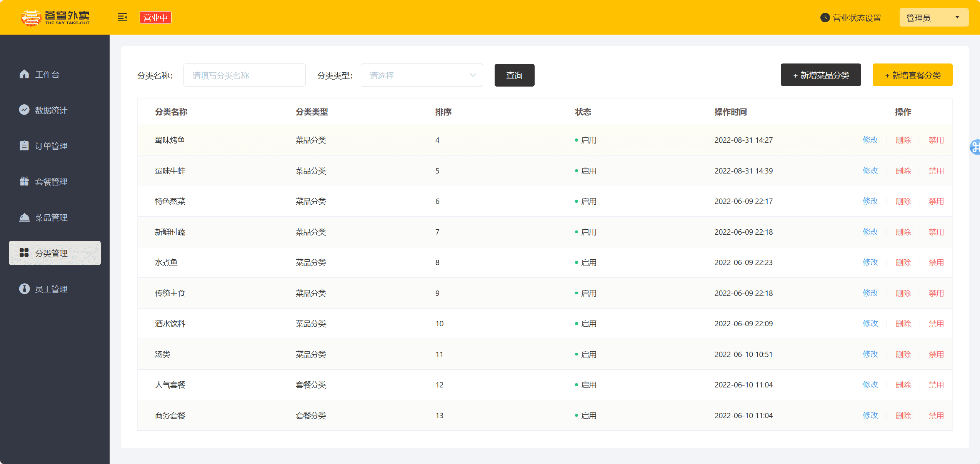The height and width of the screenshot is (464, 980).
Task: Click the grid icon for 分类管理
Action: (24, 253)
